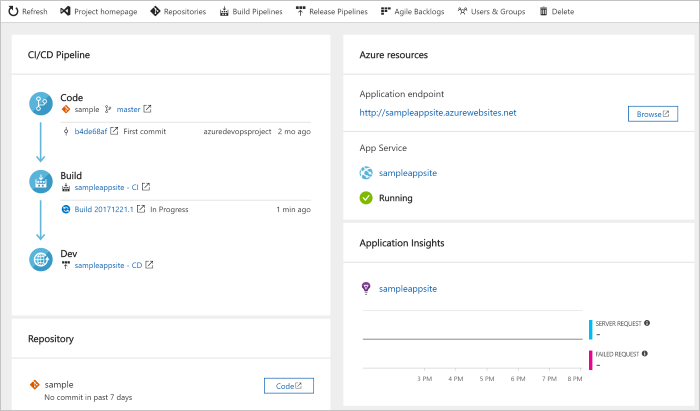Click the Refresh toolbar button

click(28, 12)
